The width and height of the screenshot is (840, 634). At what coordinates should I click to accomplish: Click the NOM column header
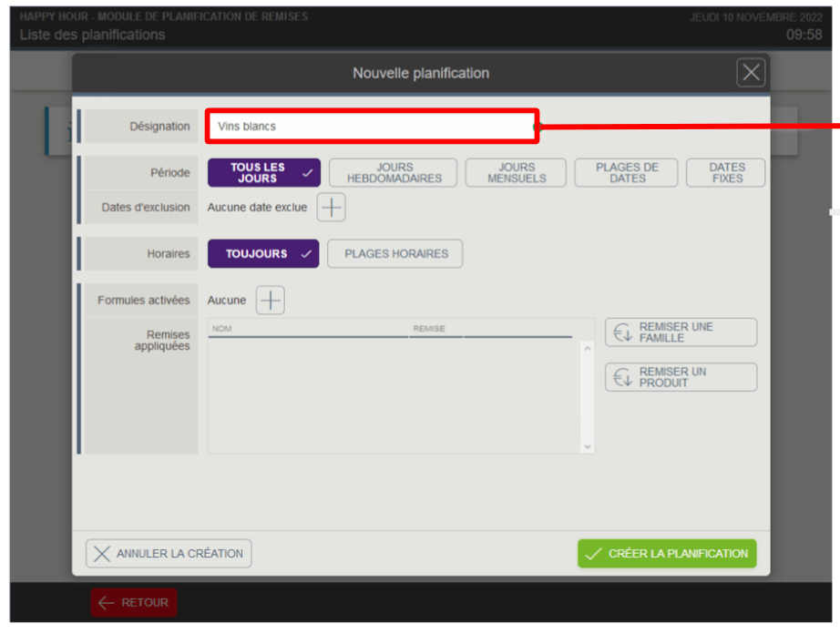pos(221,329)
